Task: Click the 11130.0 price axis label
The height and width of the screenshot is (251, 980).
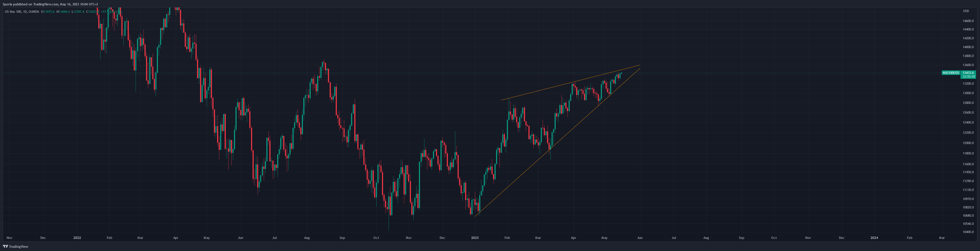Action: pyautogui.click(x=968, y=190)
